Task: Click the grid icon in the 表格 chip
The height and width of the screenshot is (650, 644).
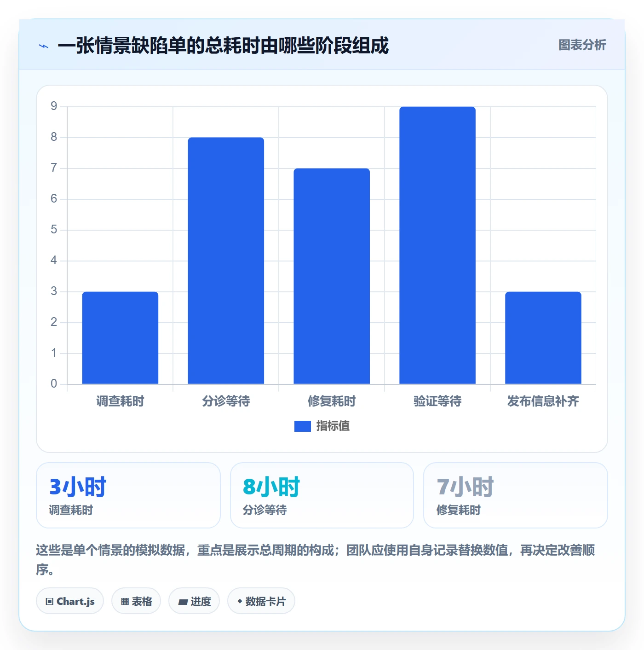Action: [125, 602]
